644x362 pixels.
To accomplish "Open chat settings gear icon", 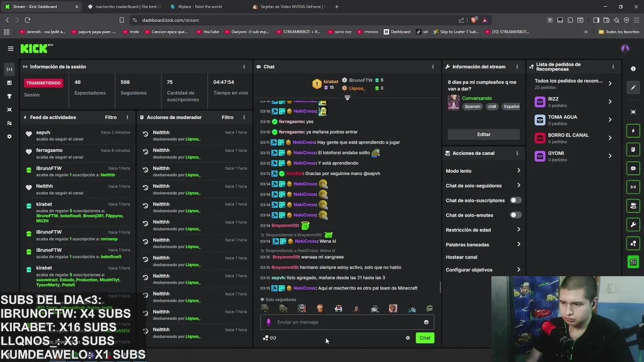I will (408, 338).
